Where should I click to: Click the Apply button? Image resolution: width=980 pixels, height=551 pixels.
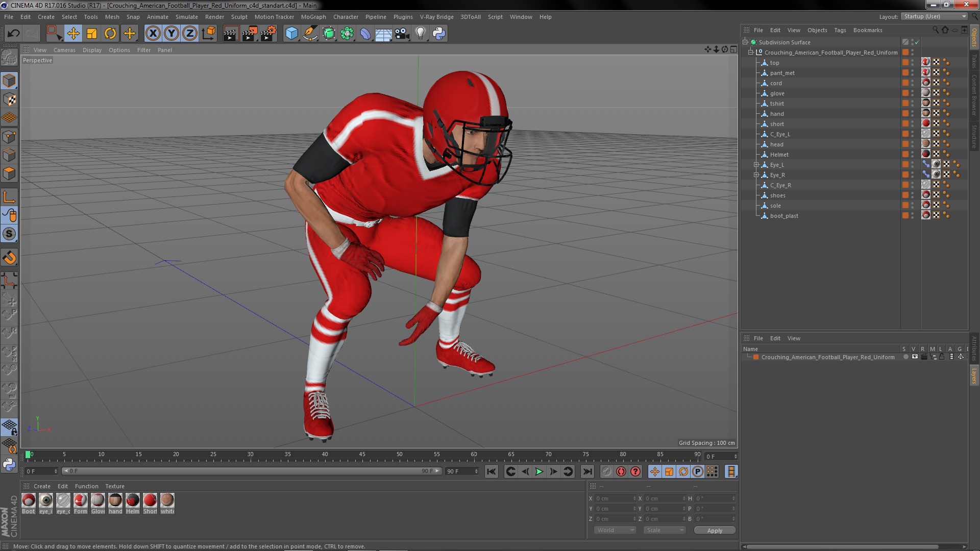tap(715, 531)
